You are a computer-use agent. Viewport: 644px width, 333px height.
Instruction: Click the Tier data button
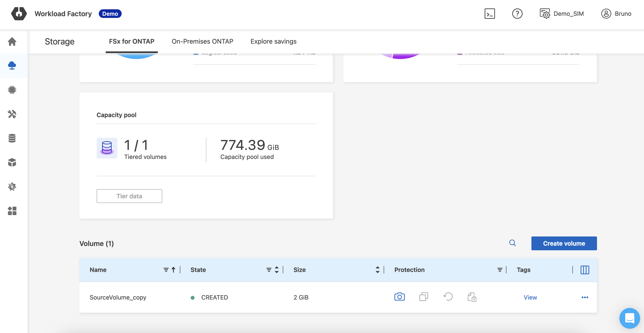pos(129,196)
